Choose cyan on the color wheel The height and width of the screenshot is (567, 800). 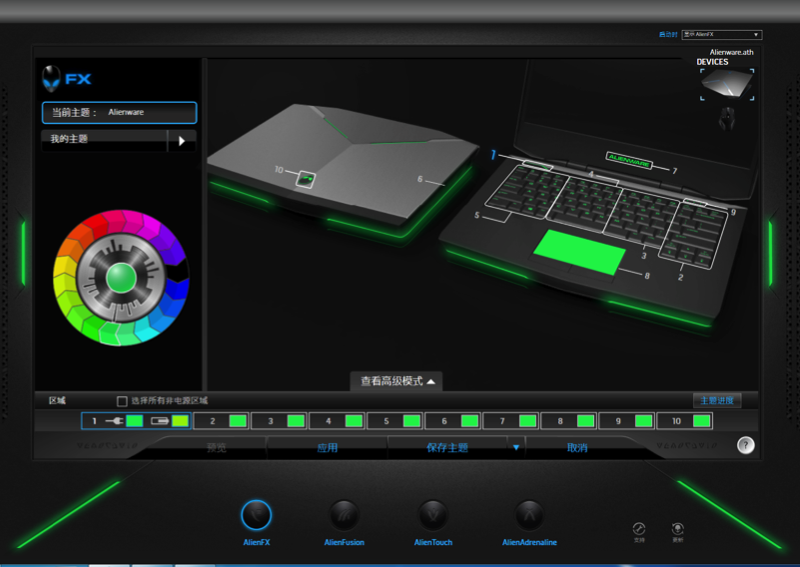point(148,330)
